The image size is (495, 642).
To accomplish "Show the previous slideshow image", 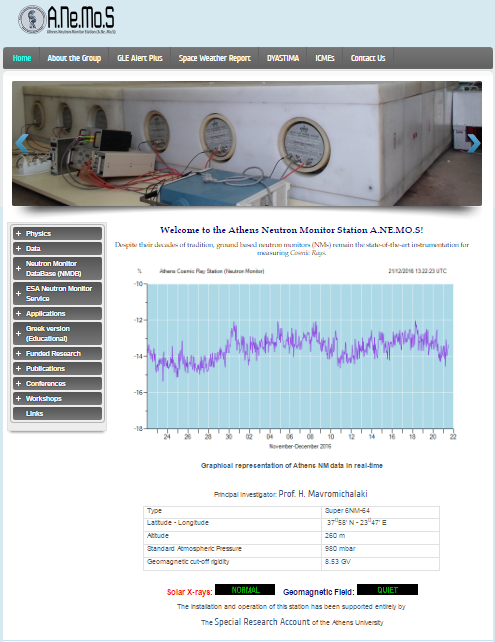I will click(21, 143).
